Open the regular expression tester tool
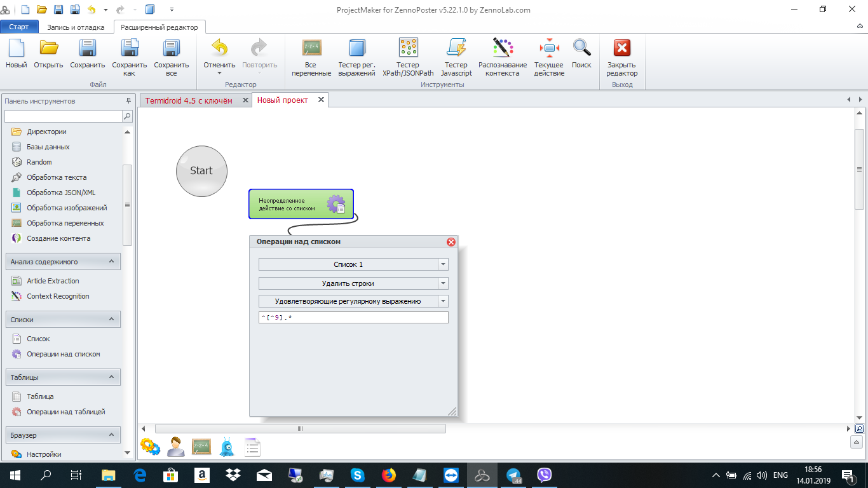868x488 pixels. point(356,57)
